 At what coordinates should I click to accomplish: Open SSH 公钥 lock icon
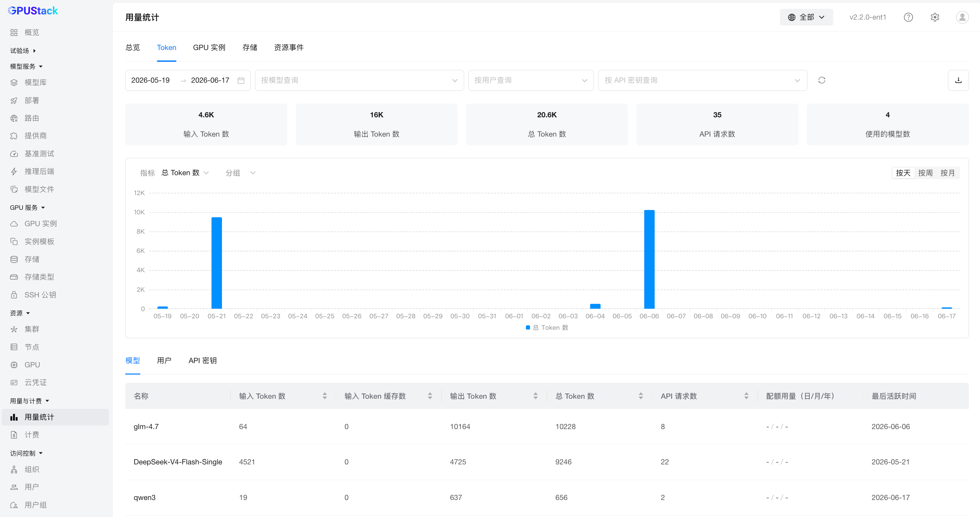coord(14,295)
